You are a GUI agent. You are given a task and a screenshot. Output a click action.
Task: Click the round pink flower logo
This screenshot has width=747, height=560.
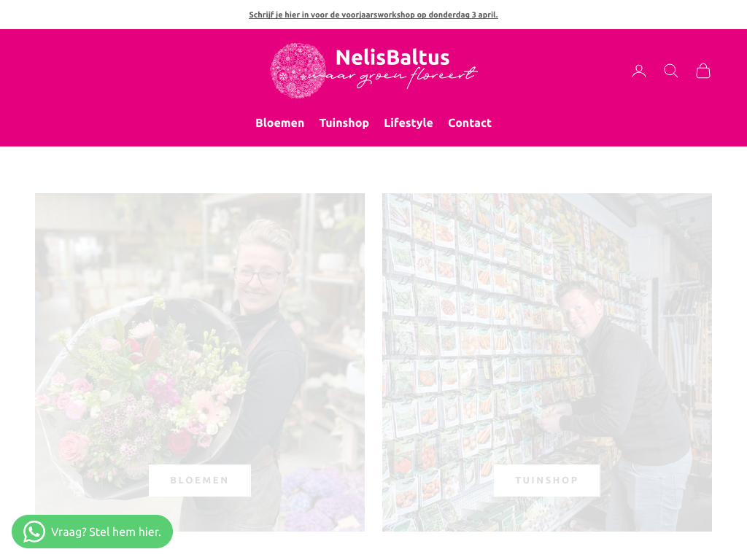(x=298, y=71)
